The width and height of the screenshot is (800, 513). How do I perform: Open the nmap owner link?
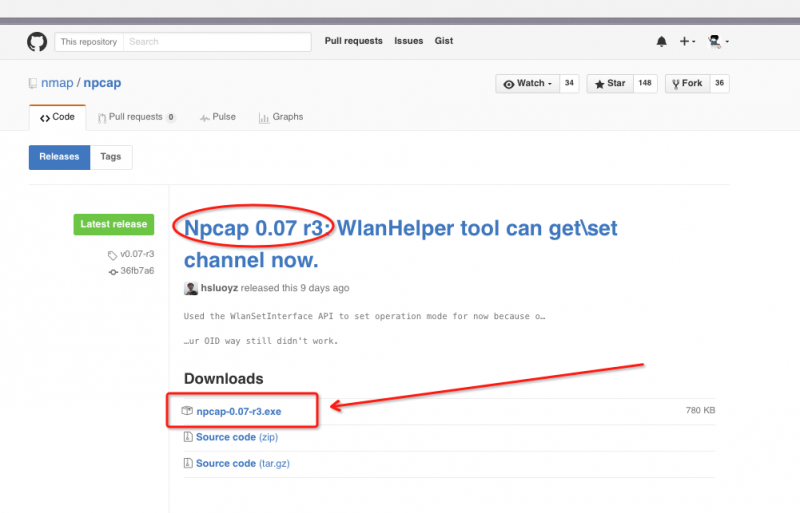(57, 83)
